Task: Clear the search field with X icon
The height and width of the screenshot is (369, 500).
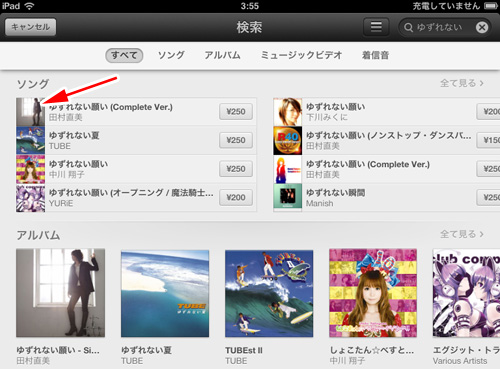Action: pos(482,27)
